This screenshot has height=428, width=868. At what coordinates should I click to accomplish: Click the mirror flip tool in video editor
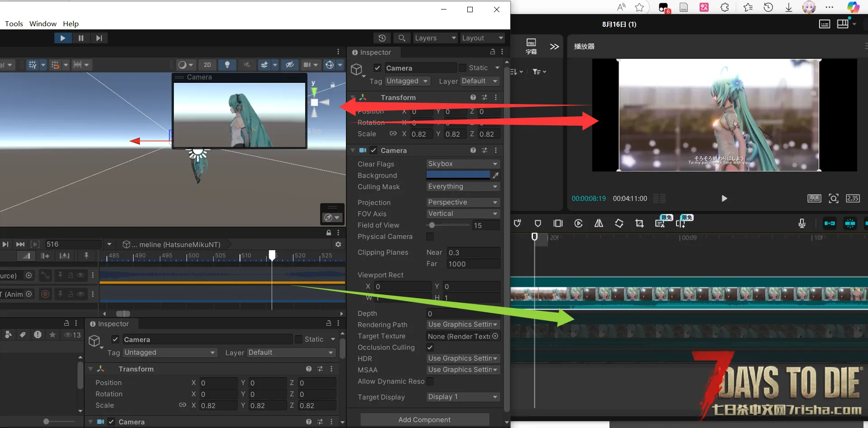point(599,224)
